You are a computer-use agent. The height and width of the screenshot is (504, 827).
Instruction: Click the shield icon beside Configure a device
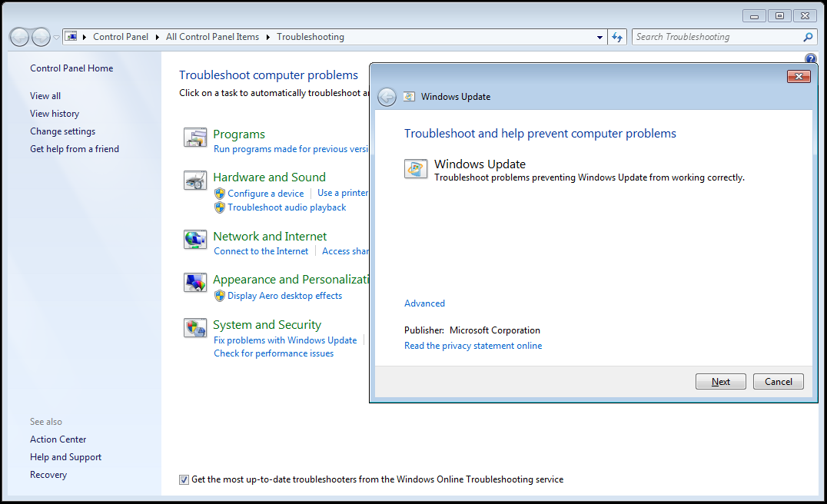219,194
